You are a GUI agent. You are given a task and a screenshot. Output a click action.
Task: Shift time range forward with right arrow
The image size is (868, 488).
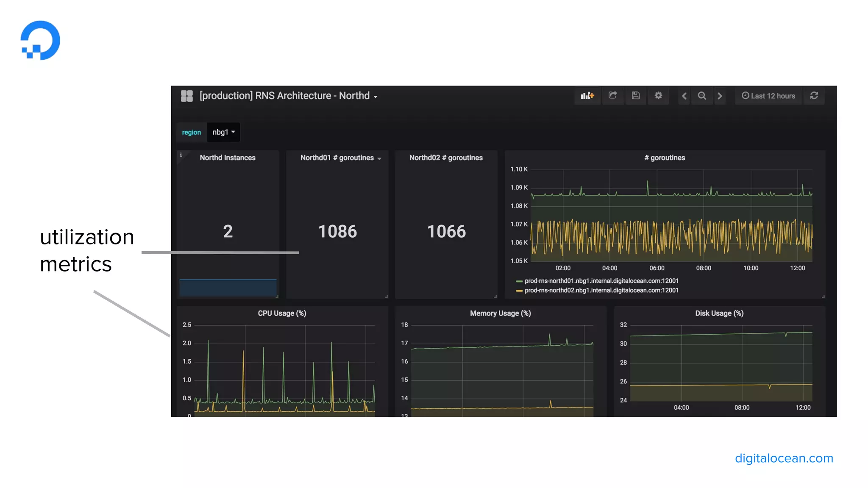(x=720, y=96)
